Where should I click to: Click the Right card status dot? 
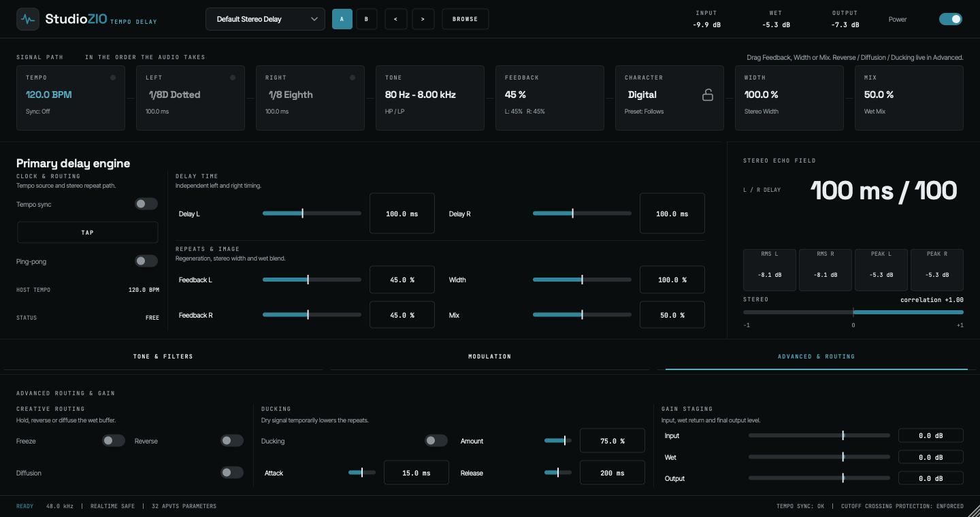pos(353,78)
